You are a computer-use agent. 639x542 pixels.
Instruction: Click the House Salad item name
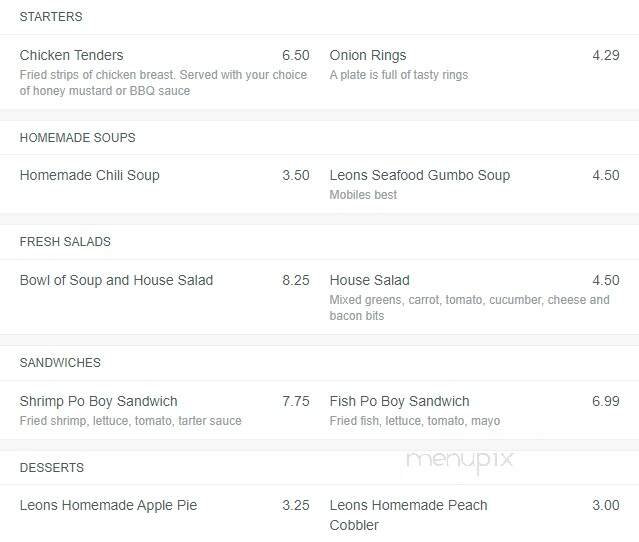[x=370, y=280]
